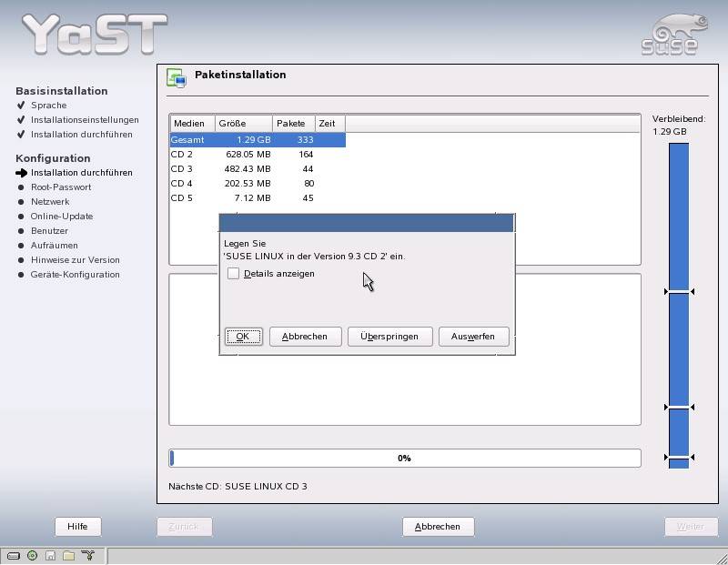Click the Hinweise zur Version step
Image resolution: width=728 pixels, height=565 pixels.
pos(76,260)
